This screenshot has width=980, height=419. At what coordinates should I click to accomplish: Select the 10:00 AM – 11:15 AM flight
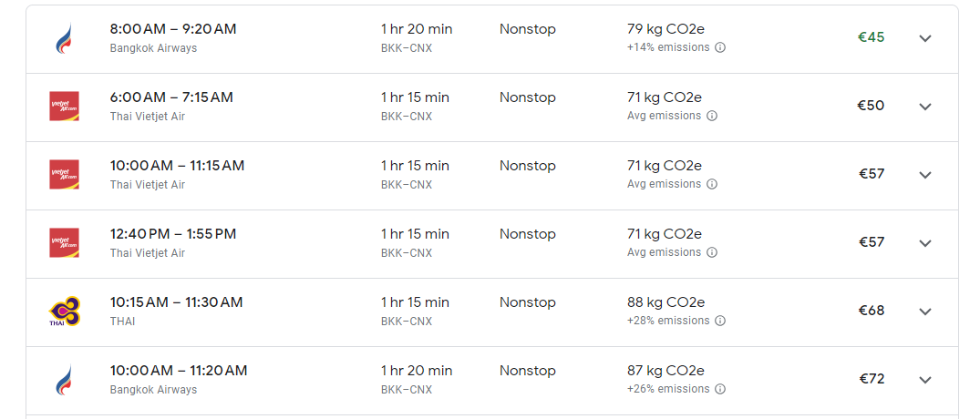(x=492, y=176)
